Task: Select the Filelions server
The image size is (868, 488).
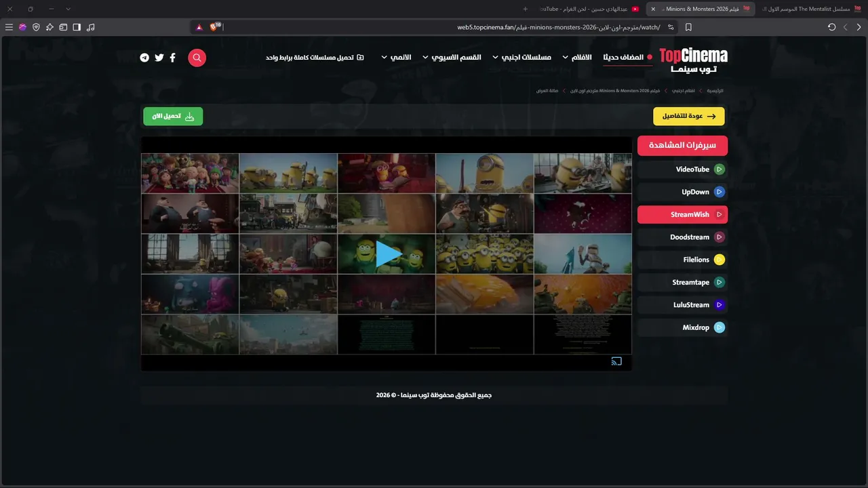Action: click(x=682, y=260)
